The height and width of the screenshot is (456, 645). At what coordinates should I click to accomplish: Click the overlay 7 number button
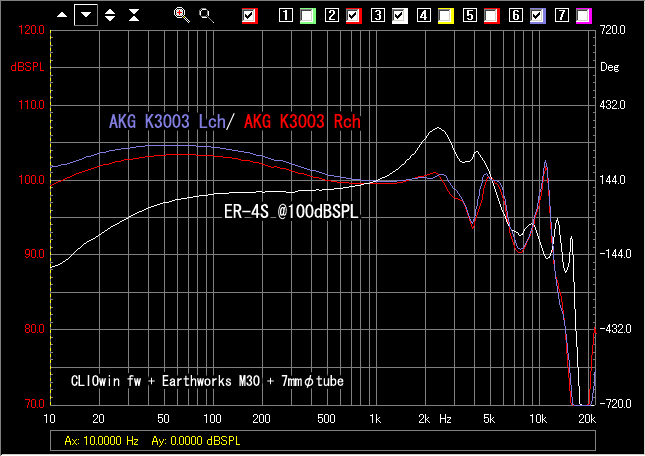[562, 15]
